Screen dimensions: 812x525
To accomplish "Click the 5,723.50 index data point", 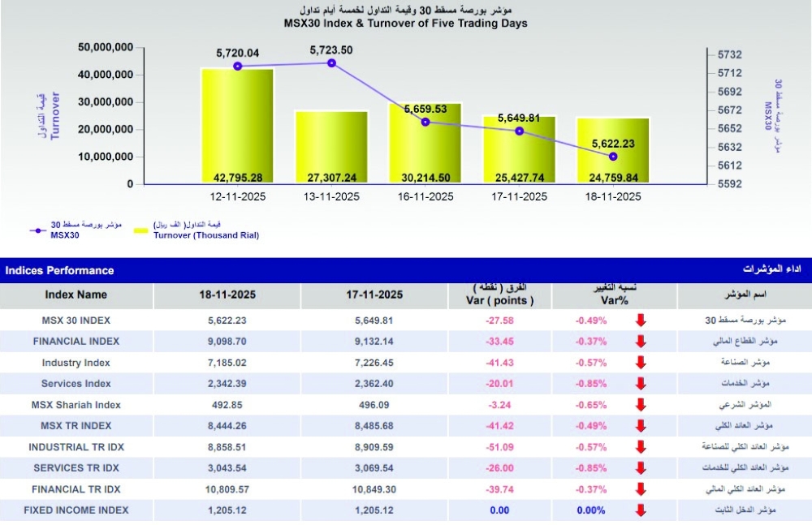I will tap(332, 63).
